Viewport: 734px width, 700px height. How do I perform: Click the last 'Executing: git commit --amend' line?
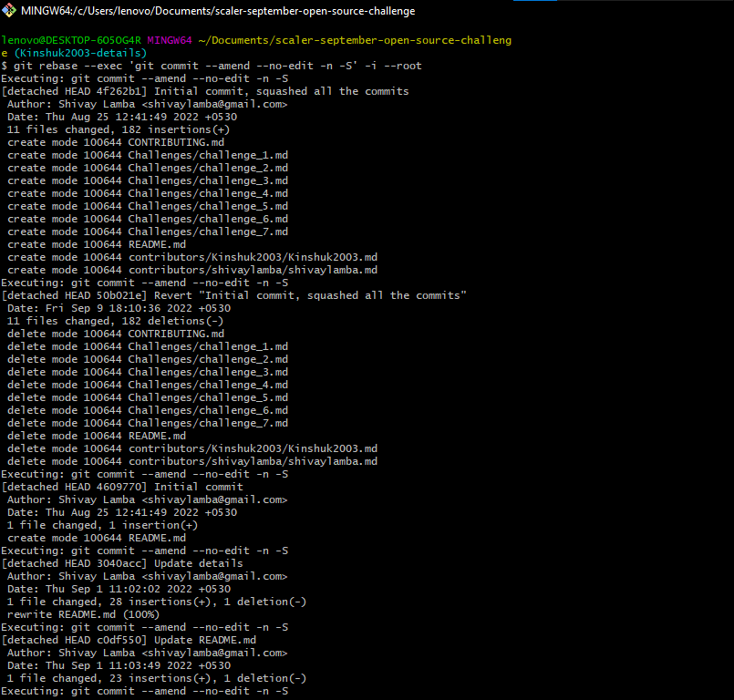pyautogui.click(x=145, y=691)
